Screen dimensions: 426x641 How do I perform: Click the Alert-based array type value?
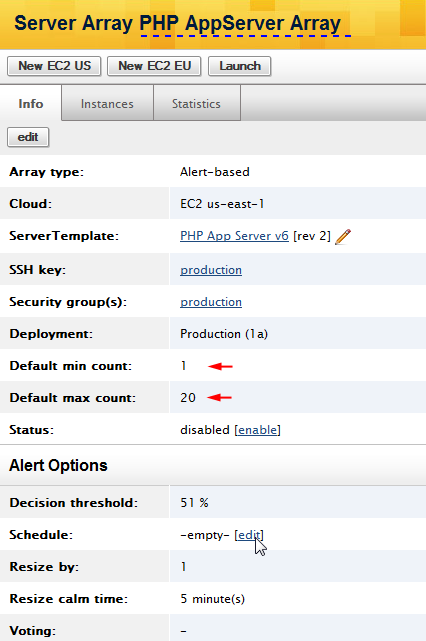tap(215, 172)
